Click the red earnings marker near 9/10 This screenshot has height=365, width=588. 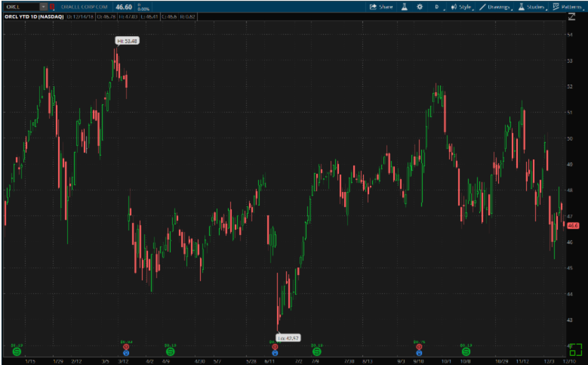419,347
